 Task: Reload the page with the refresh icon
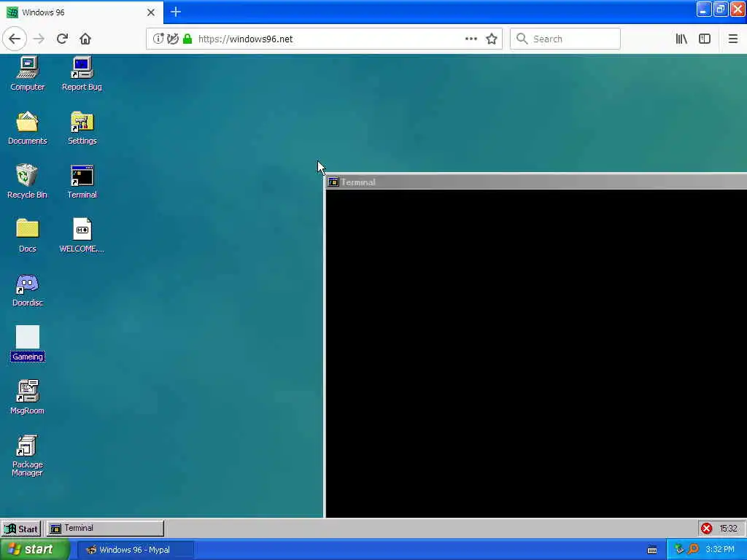click(62, 39)
